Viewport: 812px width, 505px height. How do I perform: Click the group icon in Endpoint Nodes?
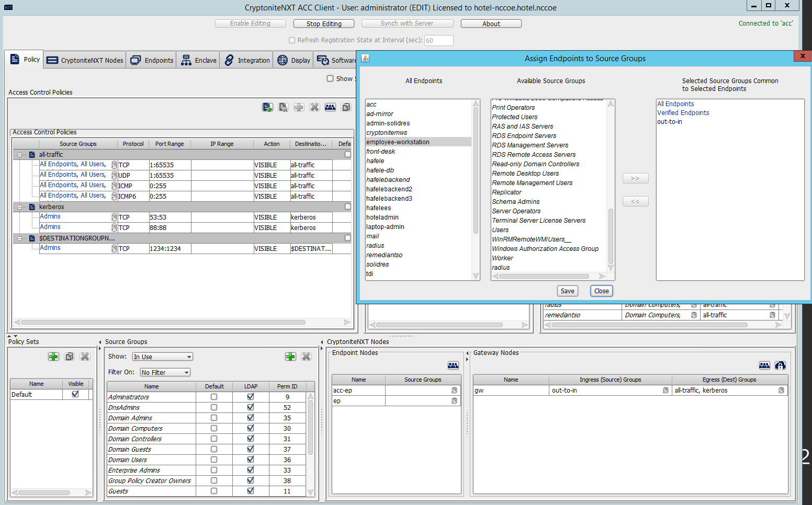point(453,365)
